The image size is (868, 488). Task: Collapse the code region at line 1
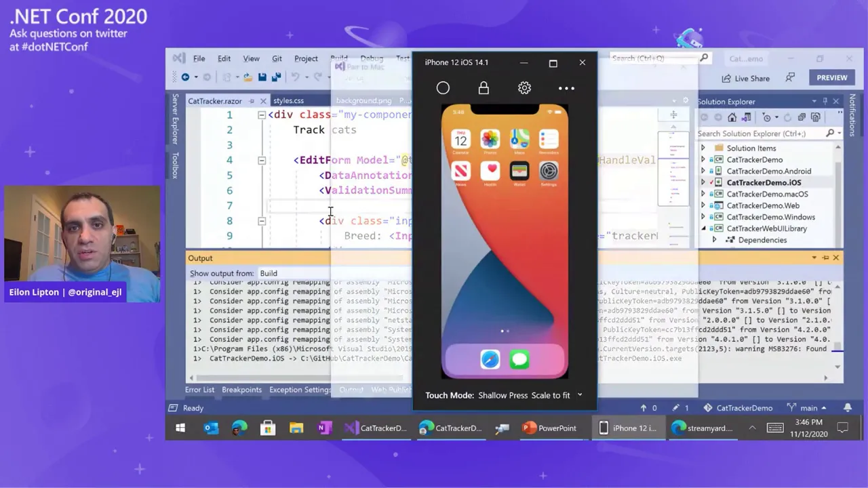[x=262, y=115]
